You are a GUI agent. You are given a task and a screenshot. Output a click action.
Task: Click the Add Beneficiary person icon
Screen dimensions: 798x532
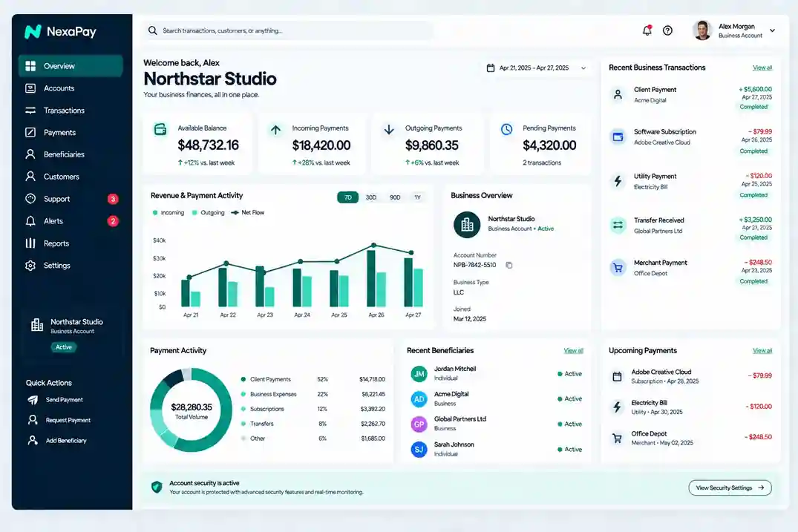[33, 441]
